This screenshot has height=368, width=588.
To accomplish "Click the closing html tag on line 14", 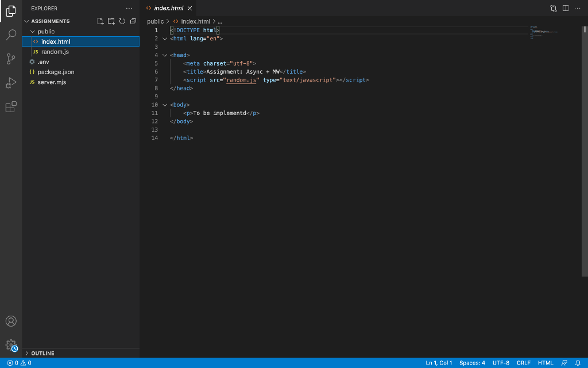I will tap(181, 138).
